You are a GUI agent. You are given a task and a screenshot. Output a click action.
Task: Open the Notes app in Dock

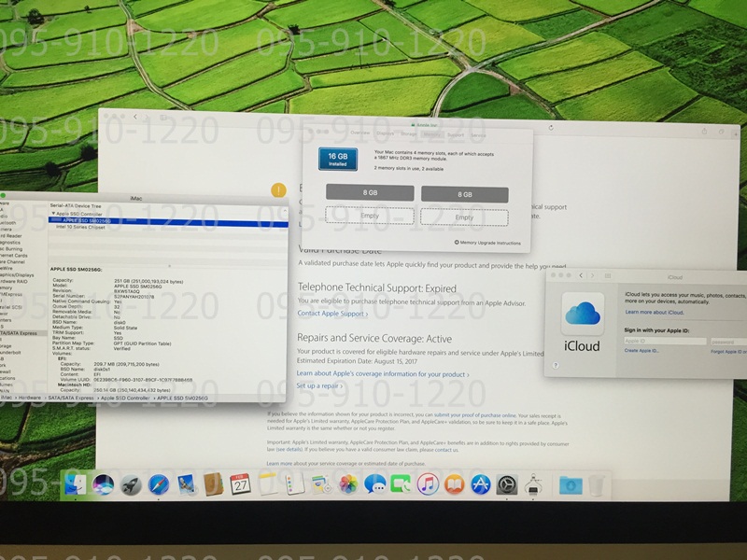[x=268, y=484]
